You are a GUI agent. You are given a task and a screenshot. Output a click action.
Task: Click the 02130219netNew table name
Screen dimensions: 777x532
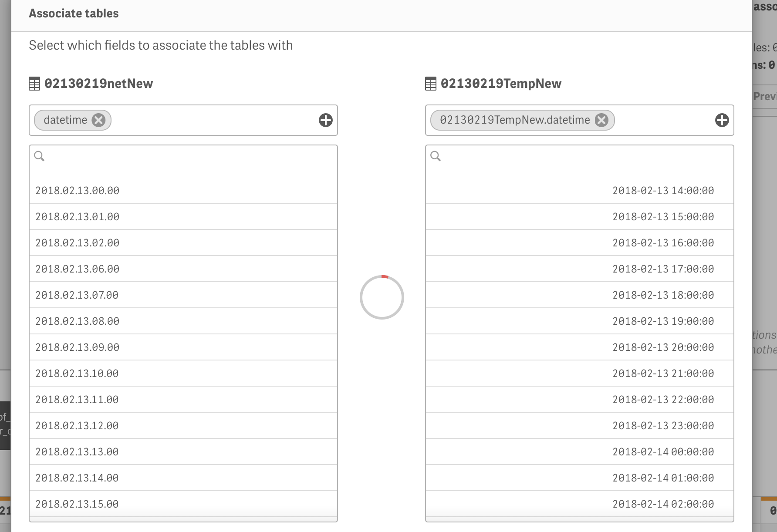pyautogui.click(x=99, y=84)
